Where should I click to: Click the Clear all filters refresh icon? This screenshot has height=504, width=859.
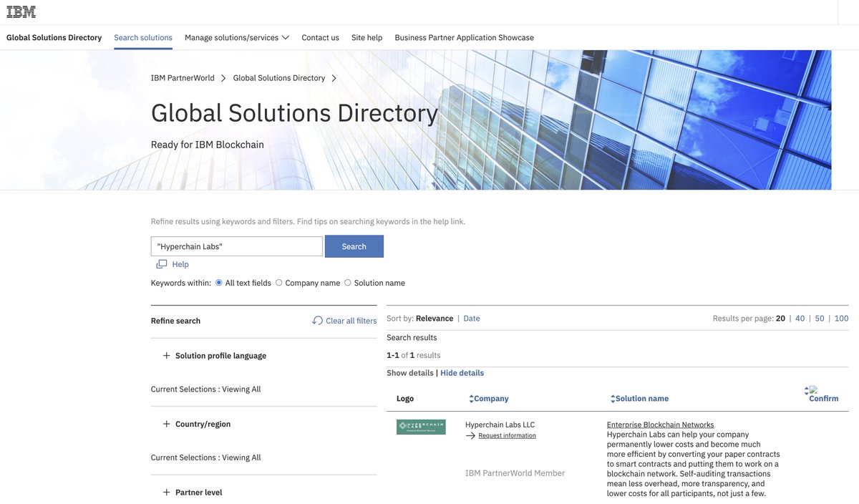318,321
